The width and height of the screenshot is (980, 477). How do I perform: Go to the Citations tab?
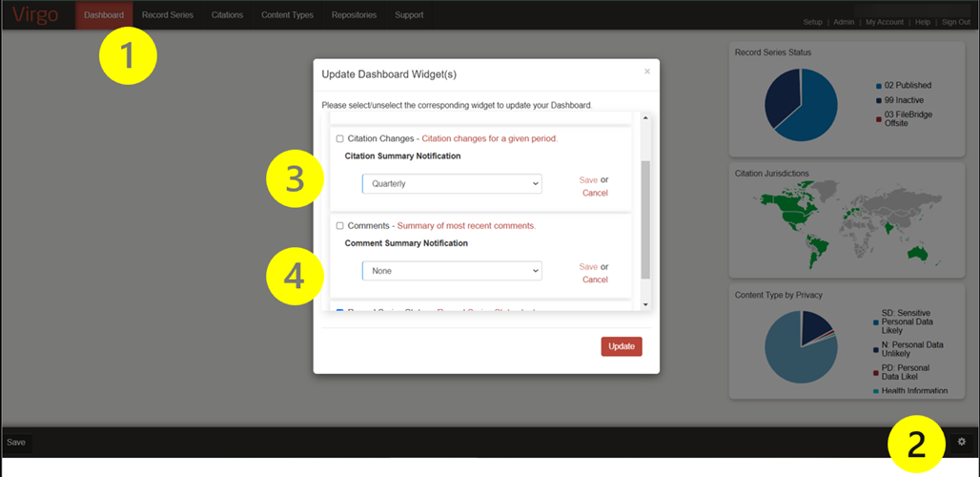click(227, 15)
